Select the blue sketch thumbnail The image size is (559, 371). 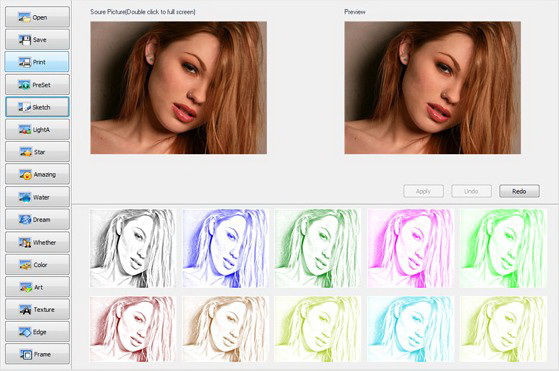coord(225,248)
